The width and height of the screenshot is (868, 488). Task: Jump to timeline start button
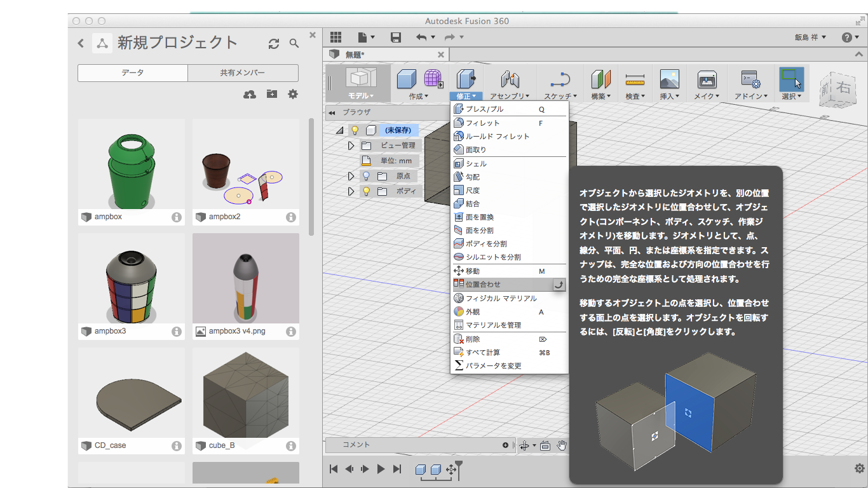pyautogui.click(x=334, y=469)
